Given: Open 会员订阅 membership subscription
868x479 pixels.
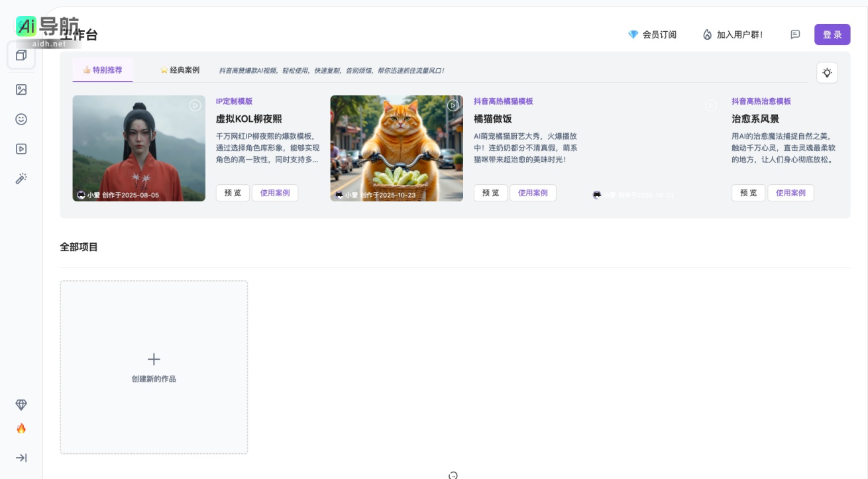Looking at the screenshot, I should 652,34.
